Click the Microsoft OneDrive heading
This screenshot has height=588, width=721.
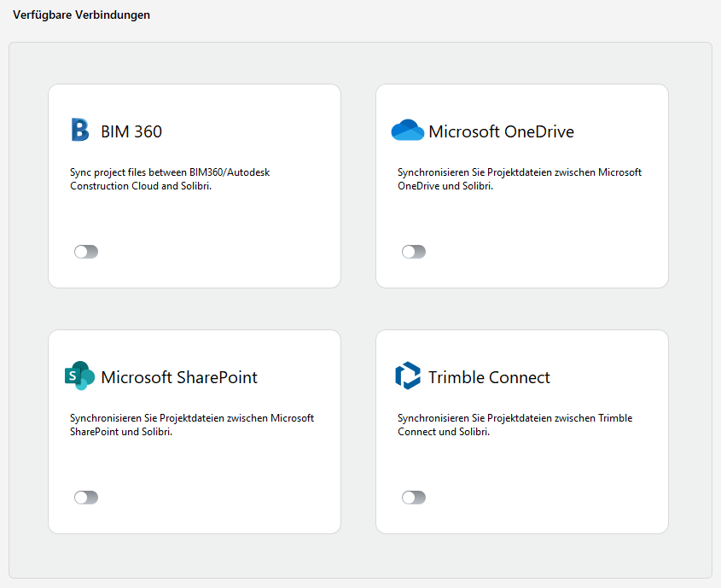coord(501,131)
